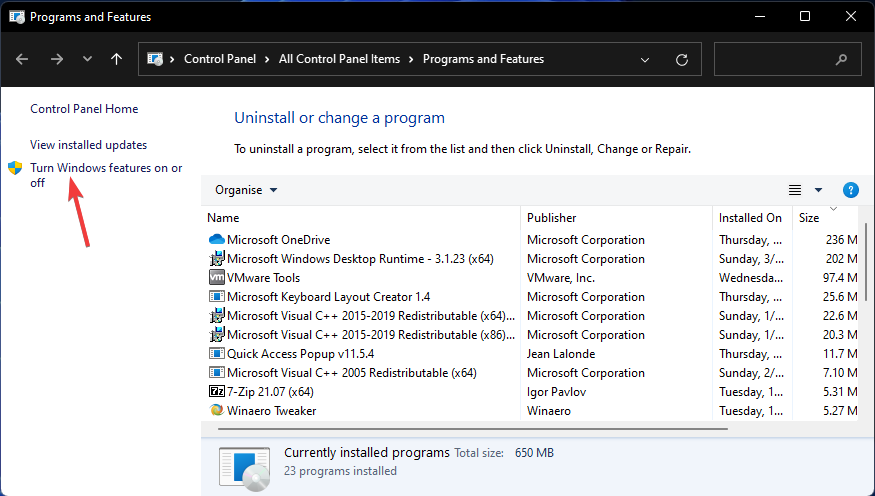The image size is (875, 496).
Task: Focus the search box
Action: pyautogui.click(x=787, y=59)
